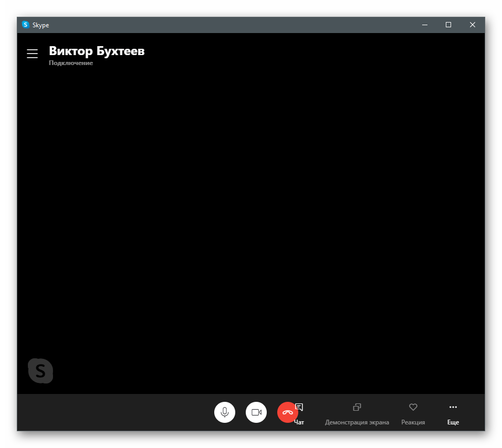Expand the three-dot more options
502x448 pixels.
point(453,407)
